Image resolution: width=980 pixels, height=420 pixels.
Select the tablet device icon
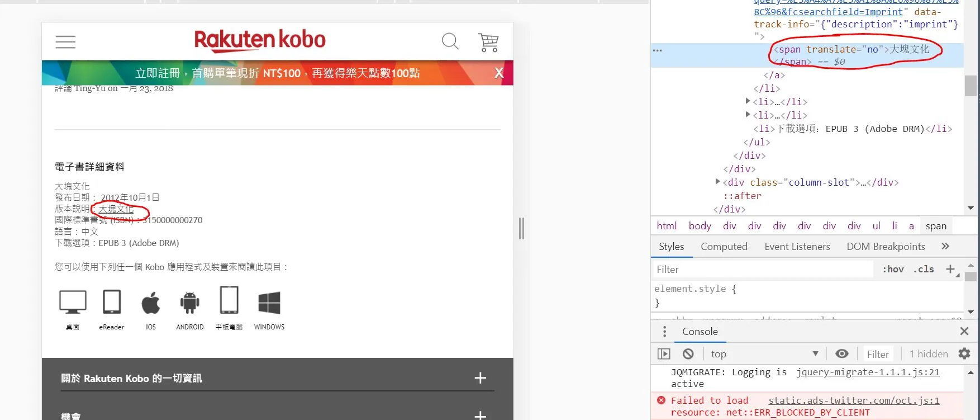coord(229,300)
